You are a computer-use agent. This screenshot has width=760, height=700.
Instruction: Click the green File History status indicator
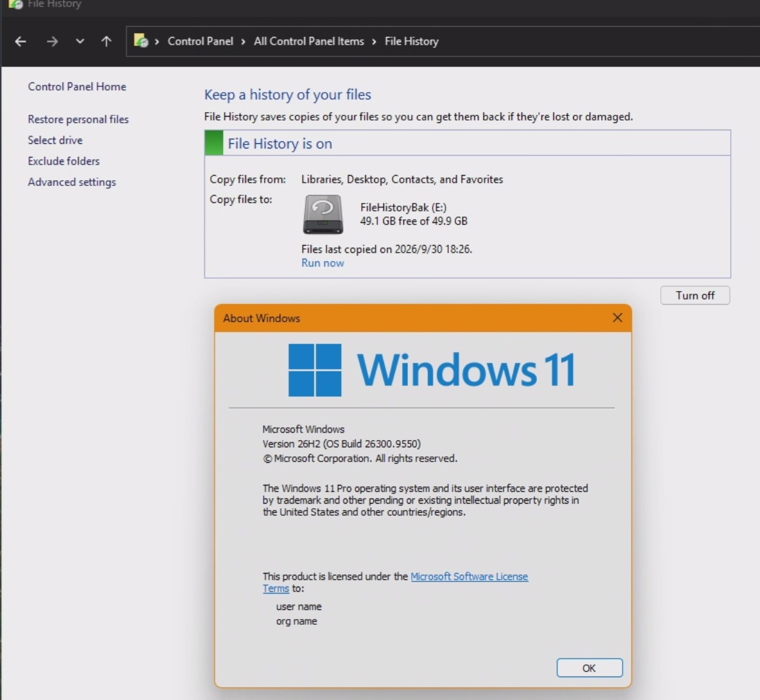[214, 143]
